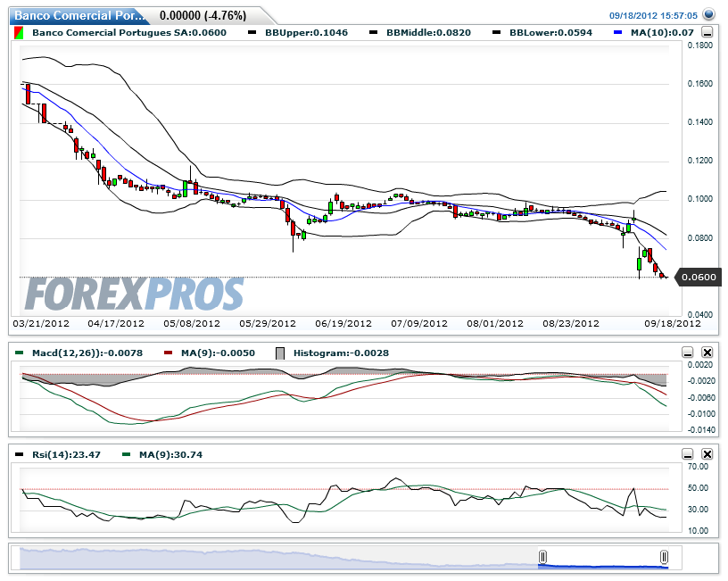This screenshot has width=728, height=581.
Task: Click the '30.00' RSI axis label
Action: point(698,510)
